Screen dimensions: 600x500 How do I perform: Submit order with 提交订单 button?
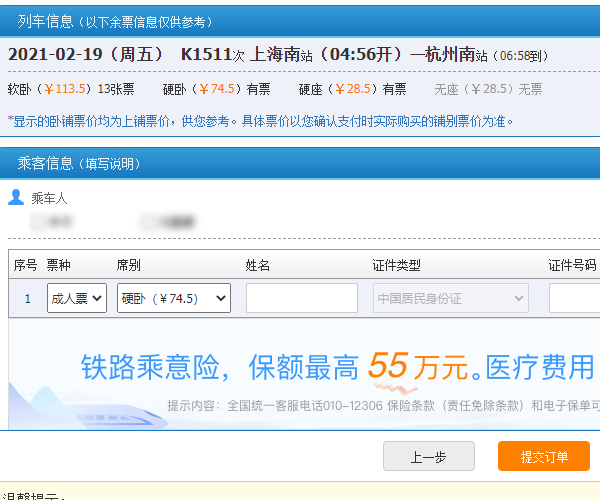(543, 456)
